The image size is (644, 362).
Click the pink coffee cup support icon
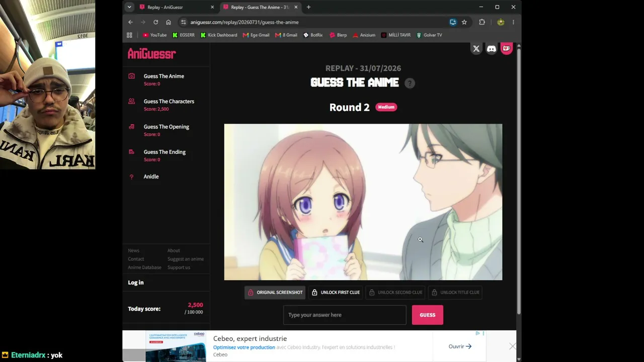point(507,48)
